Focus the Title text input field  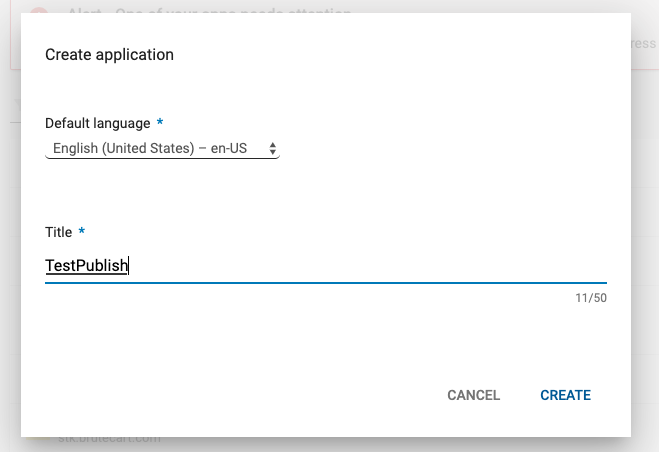[325, 266]
